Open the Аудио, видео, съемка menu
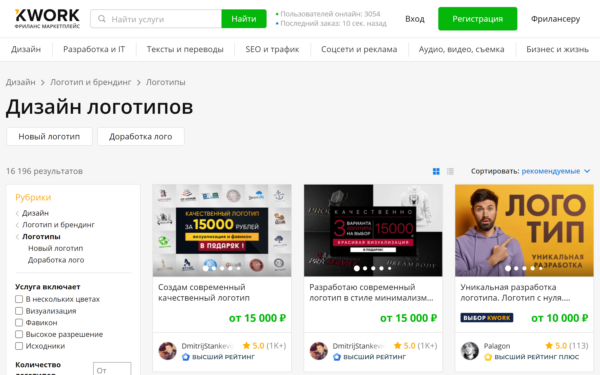The height and width of the screenshot is (375, 600). pyautogui.click(x=461, y=49)
